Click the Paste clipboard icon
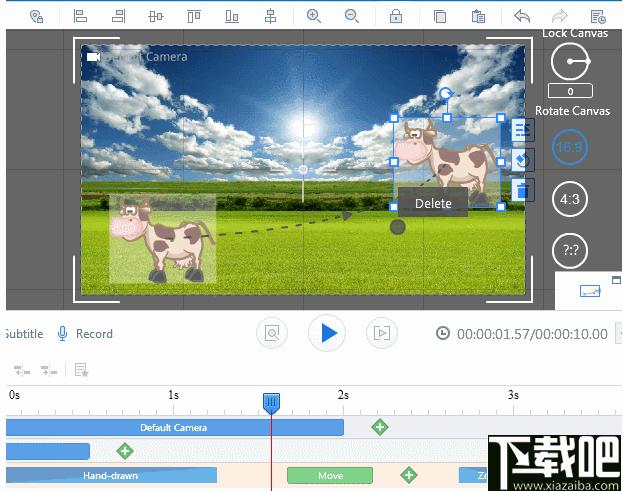623x491 pixels. tap(478, 16)
